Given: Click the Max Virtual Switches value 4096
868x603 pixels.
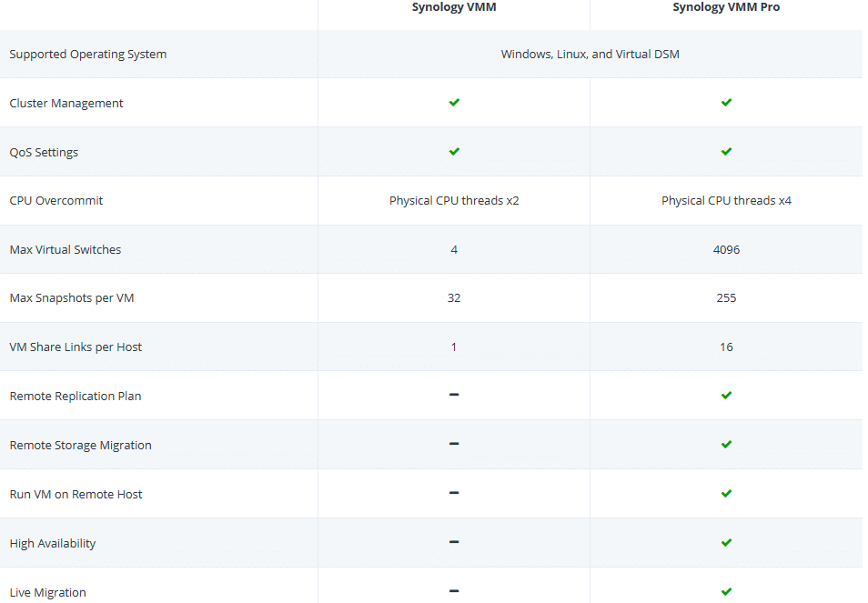Looking at the screenshot, I should [x=726, y=249].
